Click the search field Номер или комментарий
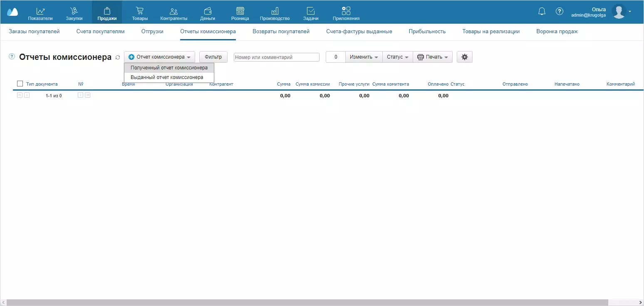This screenshot has width=644, height=306. coord(277,57)
